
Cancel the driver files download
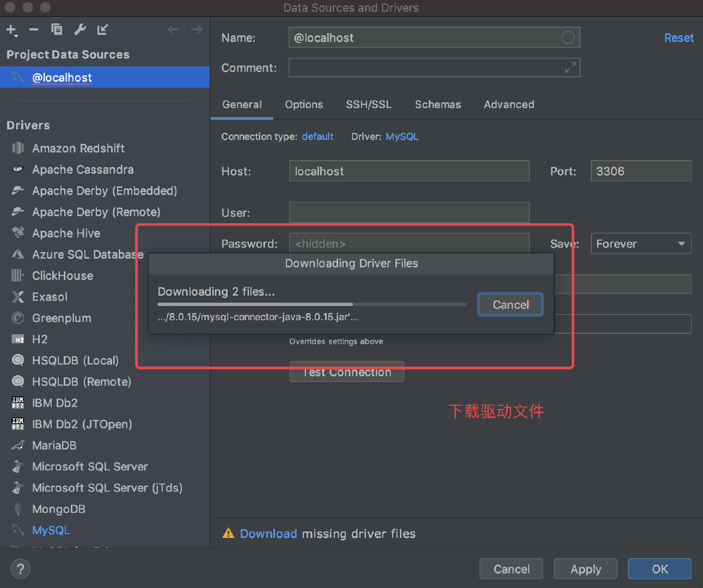pyautogui.click(x=510, y=305)
